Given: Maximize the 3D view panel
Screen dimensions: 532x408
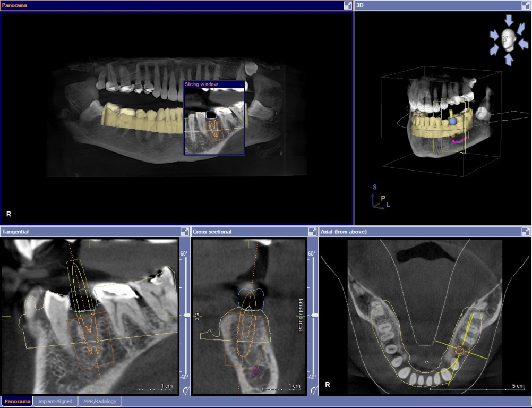Looking at the screenshot, I should (x=526, y=5).
